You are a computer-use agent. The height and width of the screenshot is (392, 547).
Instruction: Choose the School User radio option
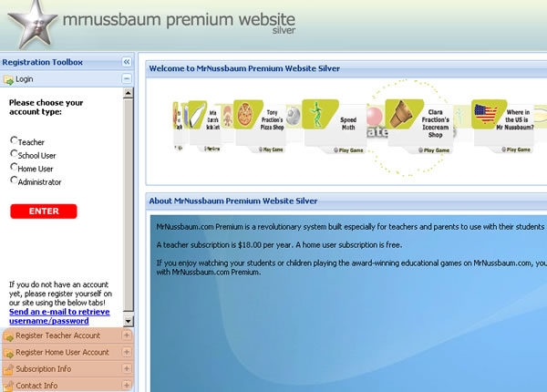(14, 155)
